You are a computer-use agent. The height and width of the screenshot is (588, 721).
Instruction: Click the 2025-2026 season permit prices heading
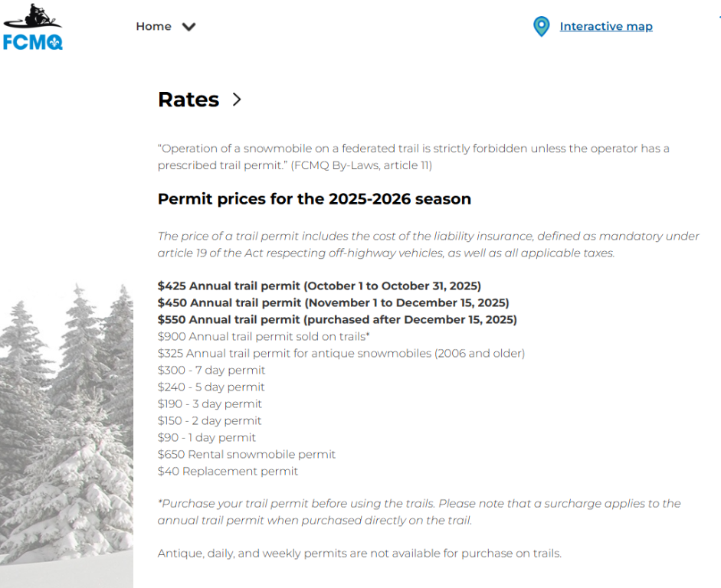[x=314, y=199]
